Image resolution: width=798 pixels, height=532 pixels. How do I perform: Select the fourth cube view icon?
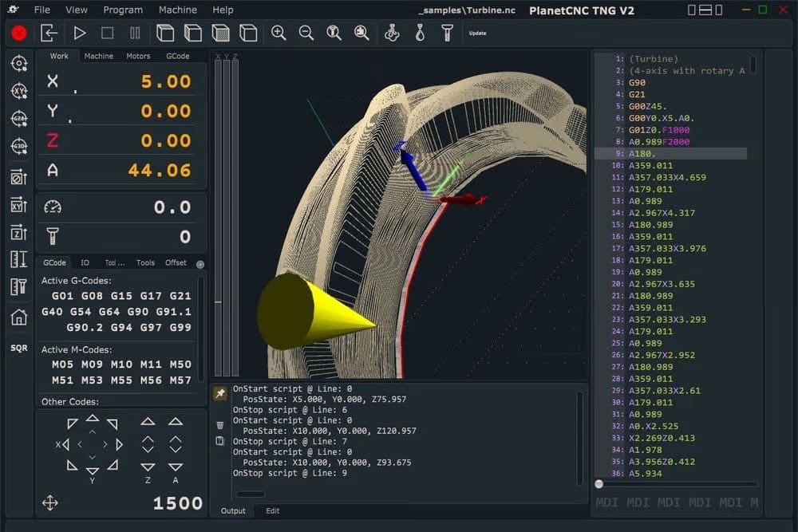click(x=248, y=33)
